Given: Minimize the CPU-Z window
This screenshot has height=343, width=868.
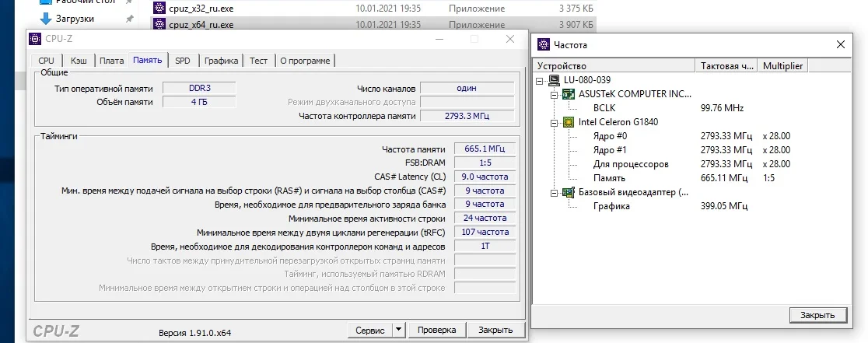Looking at the screenshot, I should (439, 39).
